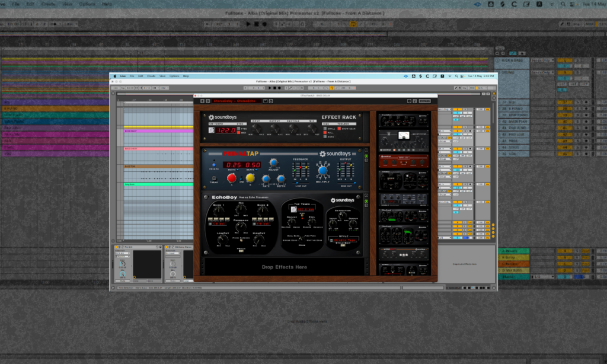Open the EchoBoy Echo 1 time dropdown
Screen dimensions: 607x364
click(x=218, y=223)
